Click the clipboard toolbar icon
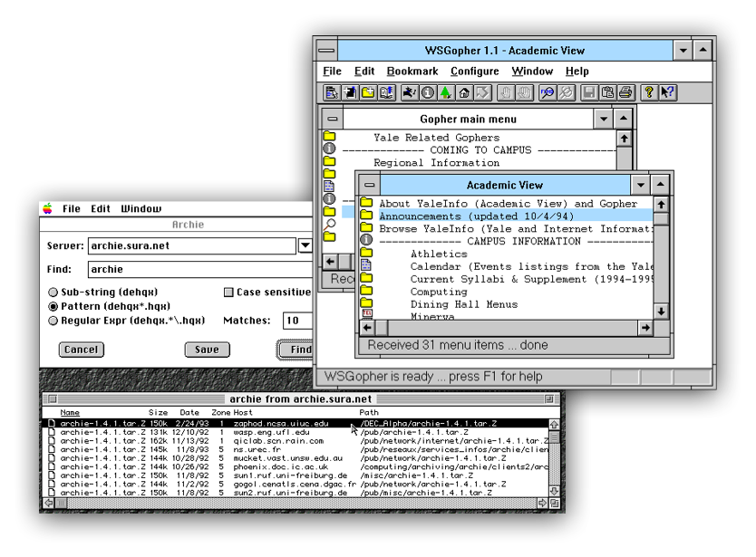The height and width of the screenshot is (557, 756). tap(607, 92)
